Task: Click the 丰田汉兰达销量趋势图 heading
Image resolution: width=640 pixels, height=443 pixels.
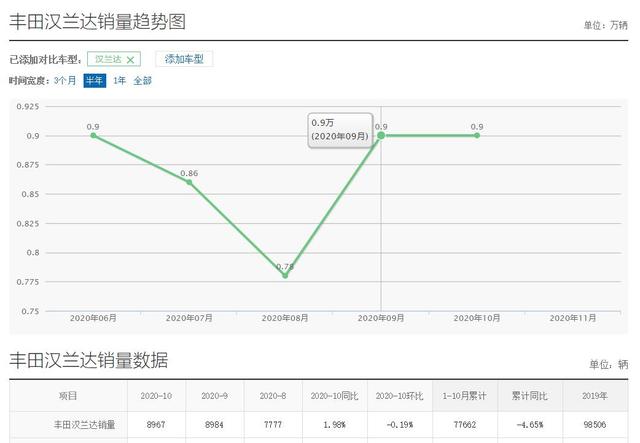Action: (x=98, y=21)
